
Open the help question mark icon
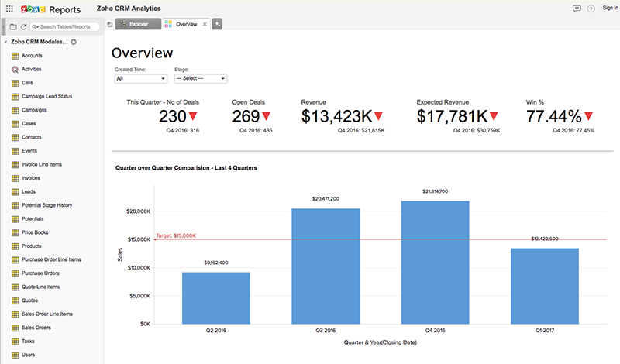coord(591,9)
